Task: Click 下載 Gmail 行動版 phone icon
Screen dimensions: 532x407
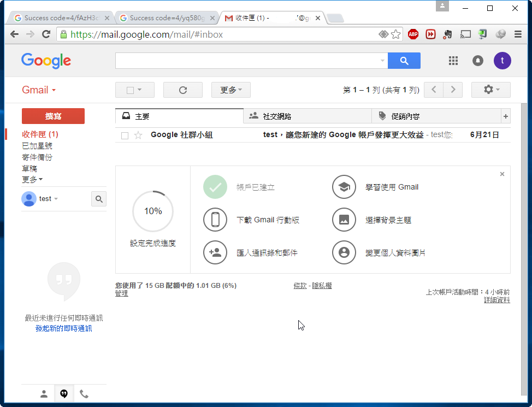Action: point(215,220)
